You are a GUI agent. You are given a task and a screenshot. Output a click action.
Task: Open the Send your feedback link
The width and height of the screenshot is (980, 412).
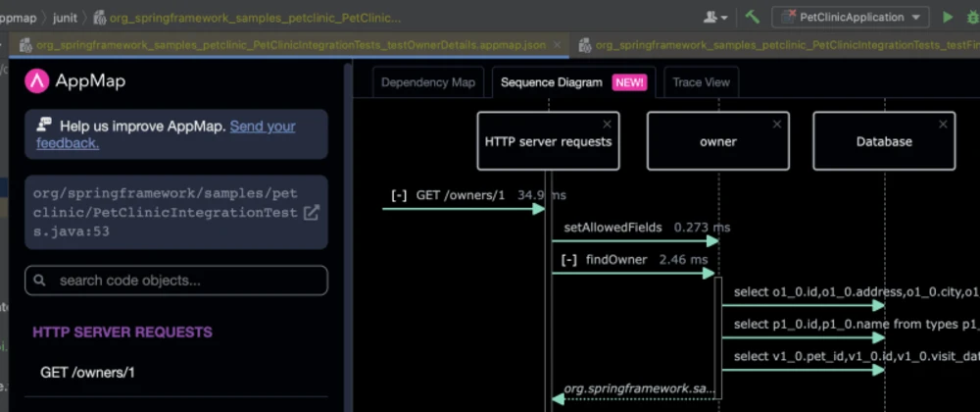point(166,134)
